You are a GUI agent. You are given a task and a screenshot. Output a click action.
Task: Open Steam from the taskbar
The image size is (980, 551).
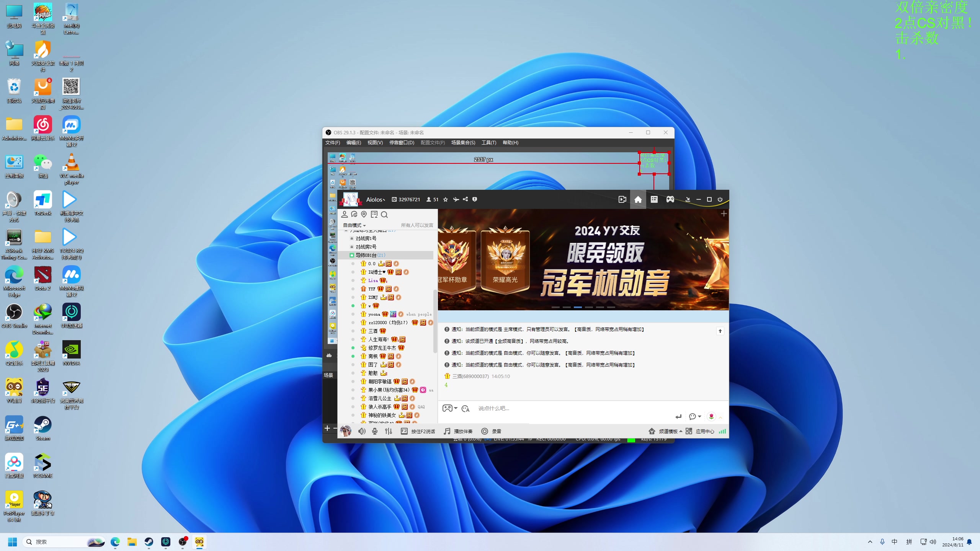149,542
